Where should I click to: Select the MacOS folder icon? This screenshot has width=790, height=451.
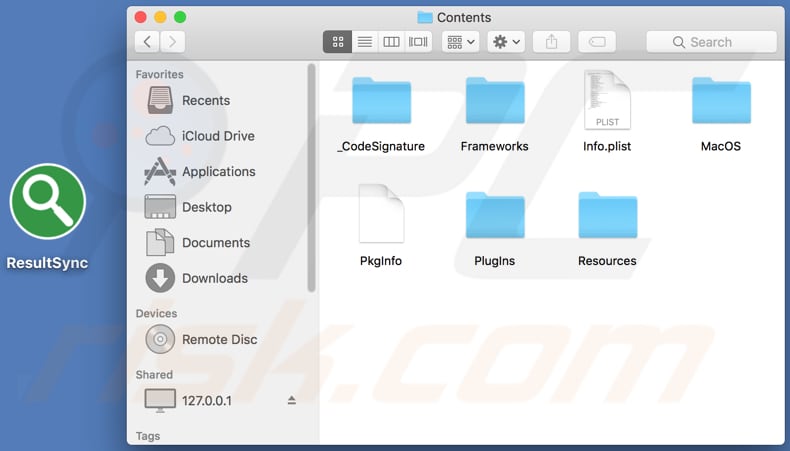coord(721,100)
